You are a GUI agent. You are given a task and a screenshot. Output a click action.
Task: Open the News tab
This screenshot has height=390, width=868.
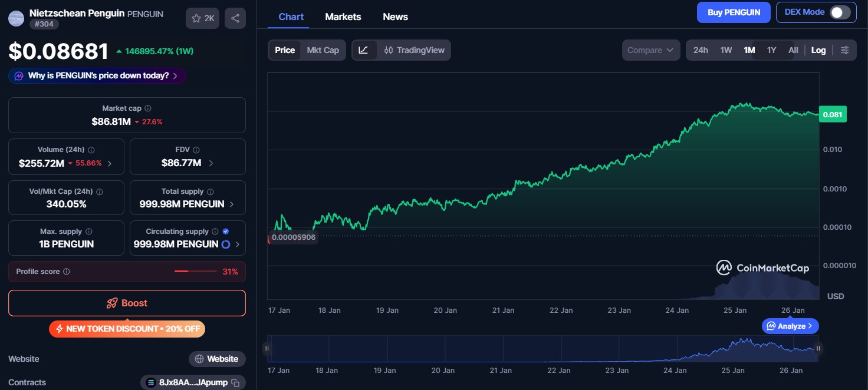click(395, 16)
